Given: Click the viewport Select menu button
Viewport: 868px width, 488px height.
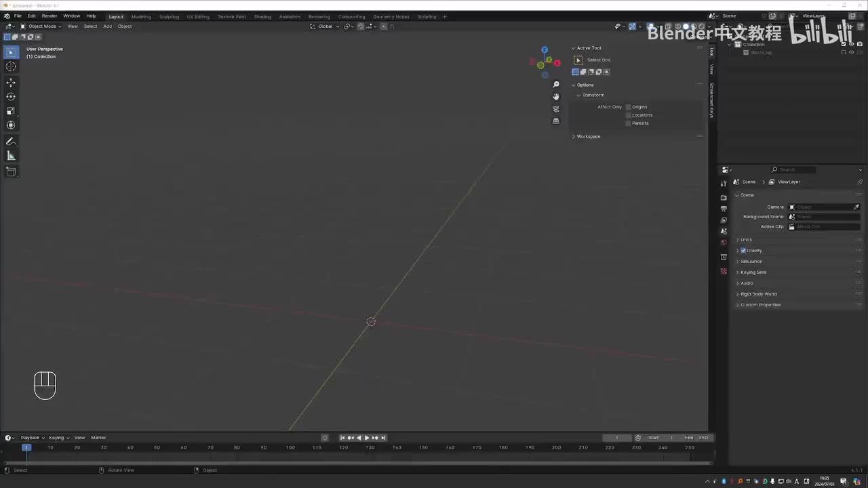Looking at the screenshot, I should 90,26.
